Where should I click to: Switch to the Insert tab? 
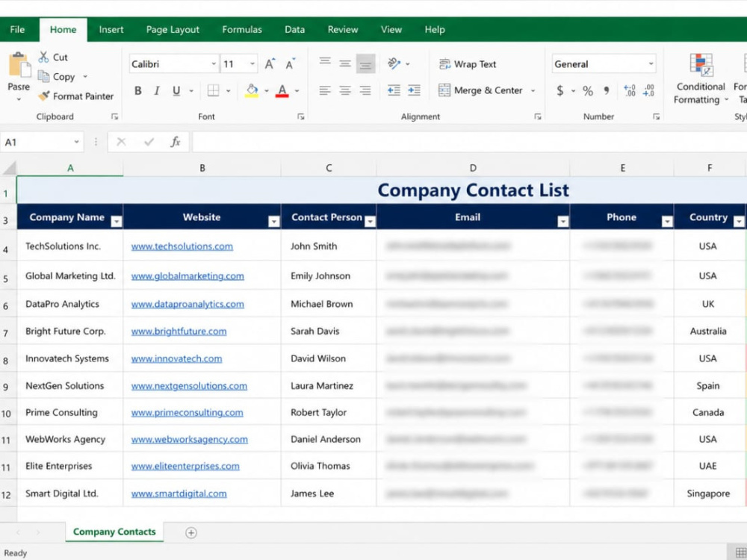(111, 30)
